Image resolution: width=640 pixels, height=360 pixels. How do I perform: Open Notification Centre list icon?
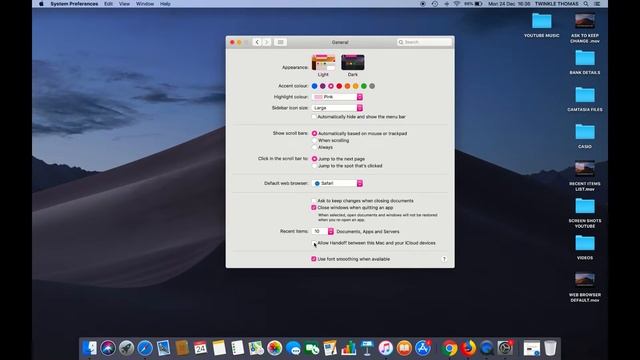tap(597, 4)
